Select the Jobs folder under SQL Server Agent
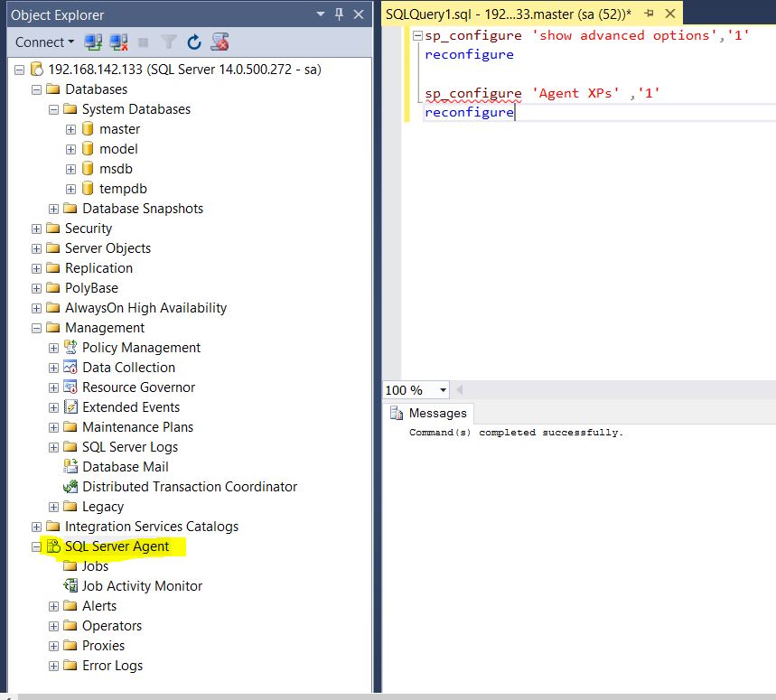 coord(95,566)
